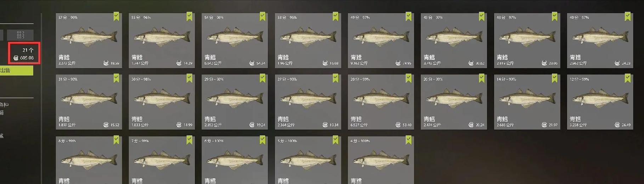Open the 55分 pollock card thumbnail
The height and width of the screenshot is (184, 644).
(x=162, y=41)
